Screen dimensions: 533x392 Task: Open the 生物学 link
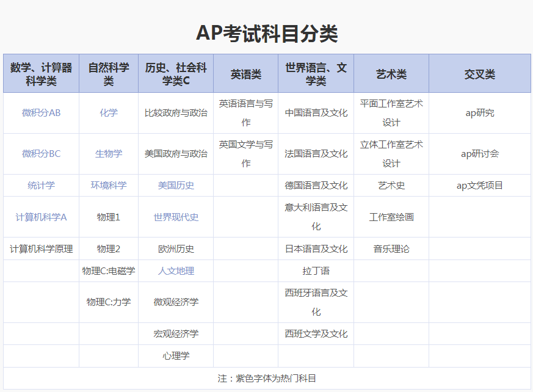point(109,154)
